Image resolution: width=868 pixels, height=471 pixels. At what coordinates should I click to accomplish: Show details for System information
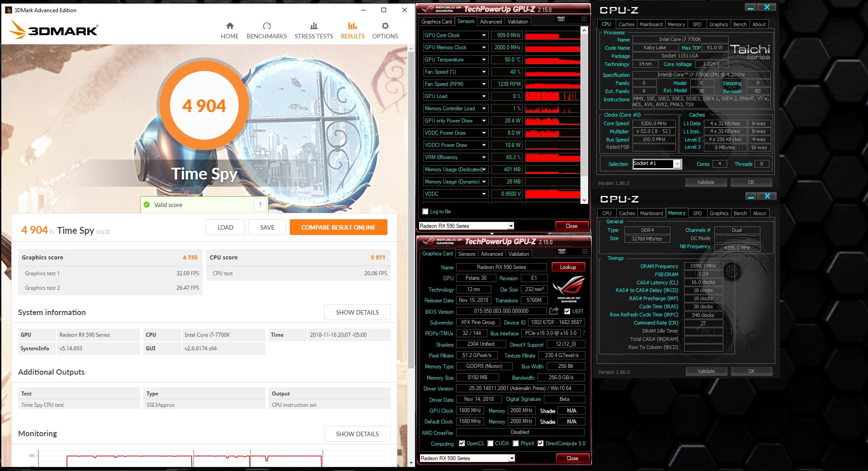click(x=357, y=312)
